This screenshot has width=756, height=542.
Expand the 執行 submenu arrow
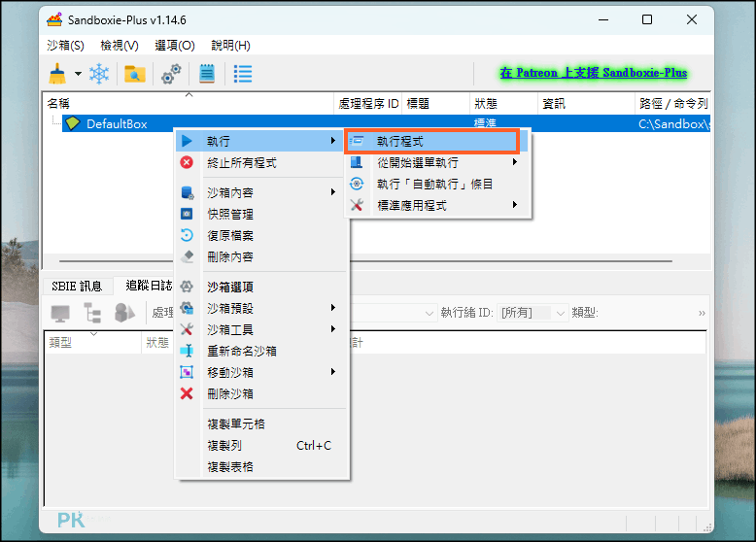point(333,141)
